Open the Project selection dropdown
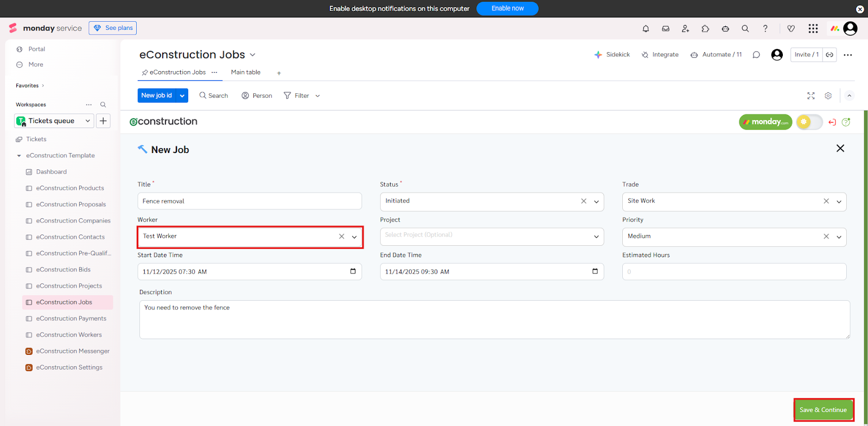The image size is (868, 426). click(596, 237)
